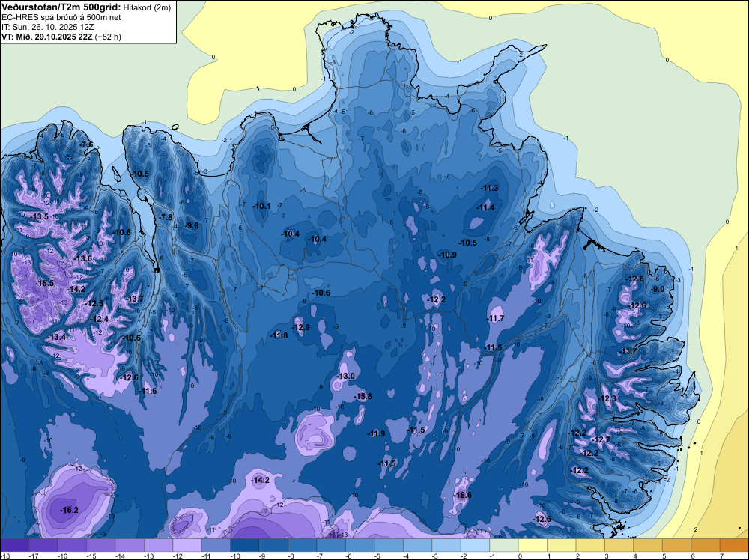Click the -11.6 temperature label
The image size is (749, 560).
coord(148,391)
